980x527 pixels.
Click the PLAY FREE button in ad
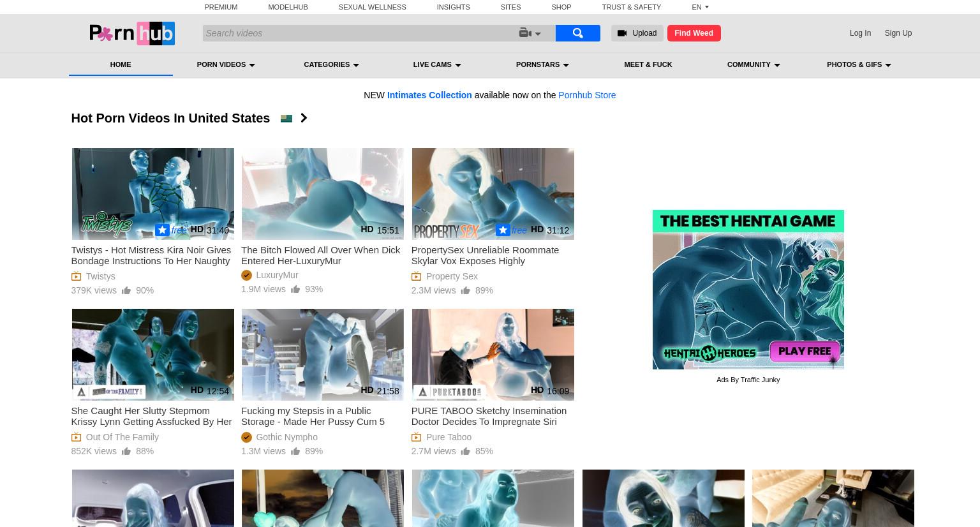point(805,352)
